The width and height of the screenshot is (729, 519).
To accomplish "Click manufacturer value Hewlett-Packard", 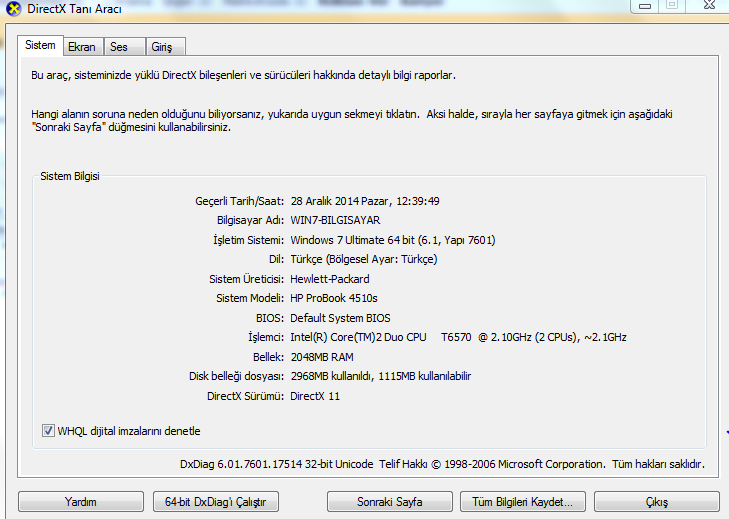I will [x=330, y=279].
